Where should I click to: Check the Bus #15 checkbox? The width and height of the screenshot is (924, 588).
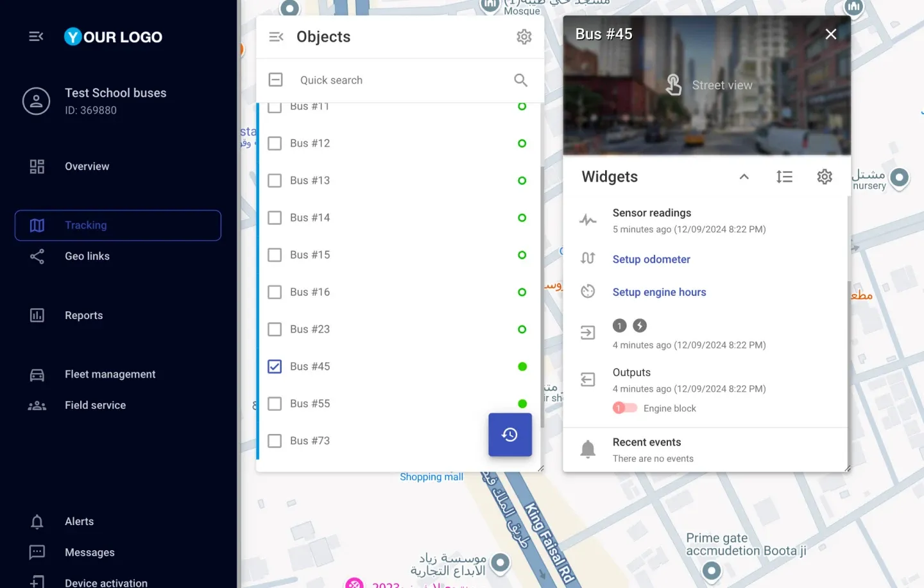[275, 255]
